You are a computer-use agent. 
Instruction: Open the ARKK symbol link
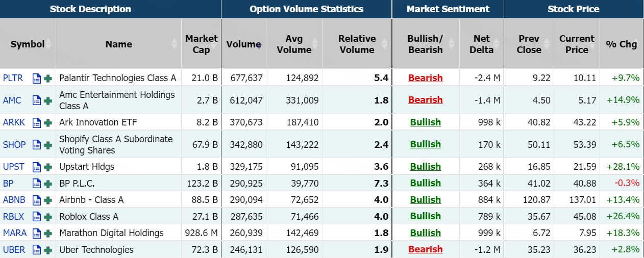(x=14, y=122)
